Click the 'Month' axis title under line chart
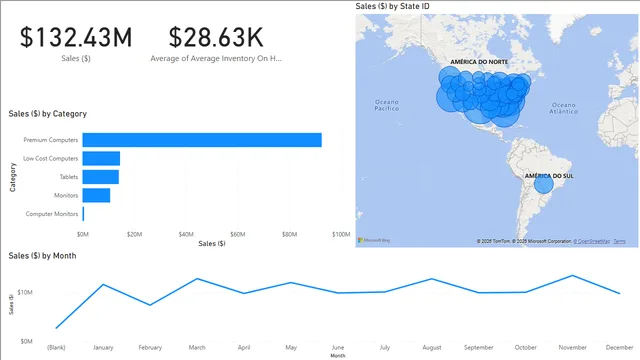 tap(338, 356)
